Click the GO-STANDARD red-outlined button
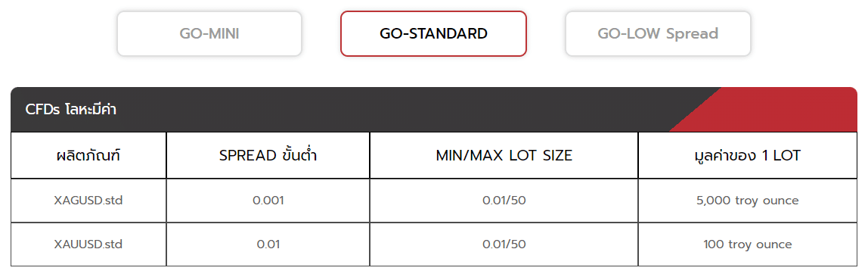Screen dimensions: 868x274 coord(433,34)
